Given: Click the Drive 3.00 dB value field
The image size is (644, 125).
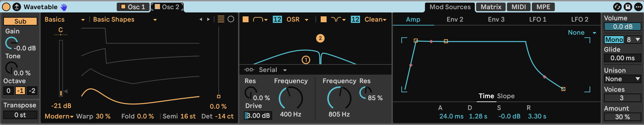Looking at the screenshot, I should 258,116.
